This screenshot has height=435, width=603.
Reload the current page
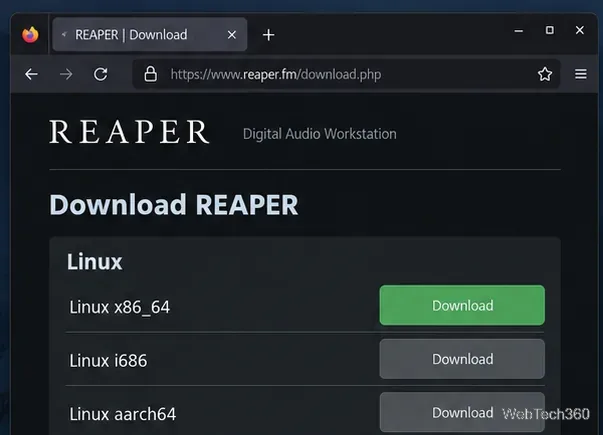(101, 74)
